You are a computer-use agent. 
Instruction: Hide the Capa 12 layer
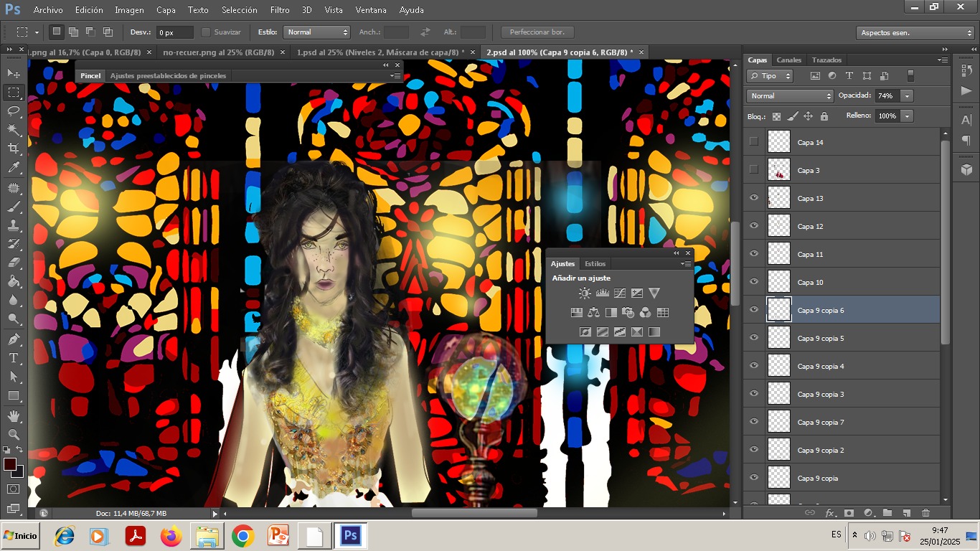coord(753,226)
